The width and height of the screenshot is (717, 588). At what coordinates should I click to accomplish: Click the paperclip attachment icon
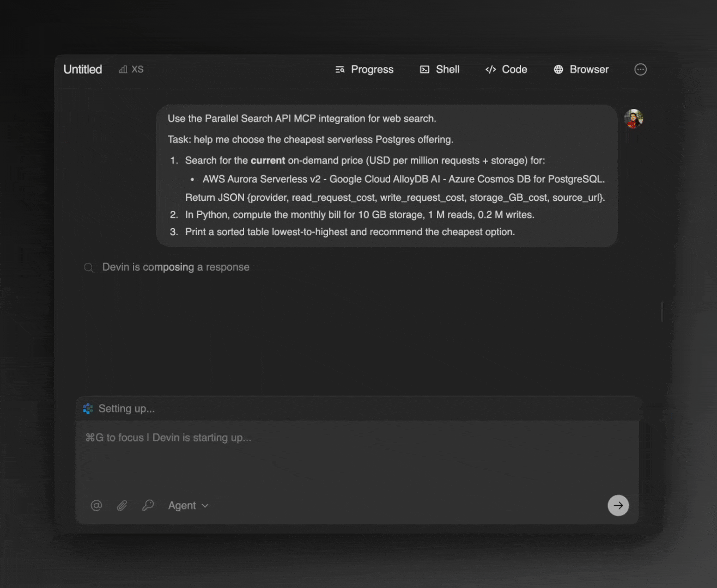[x=121, y=505]
